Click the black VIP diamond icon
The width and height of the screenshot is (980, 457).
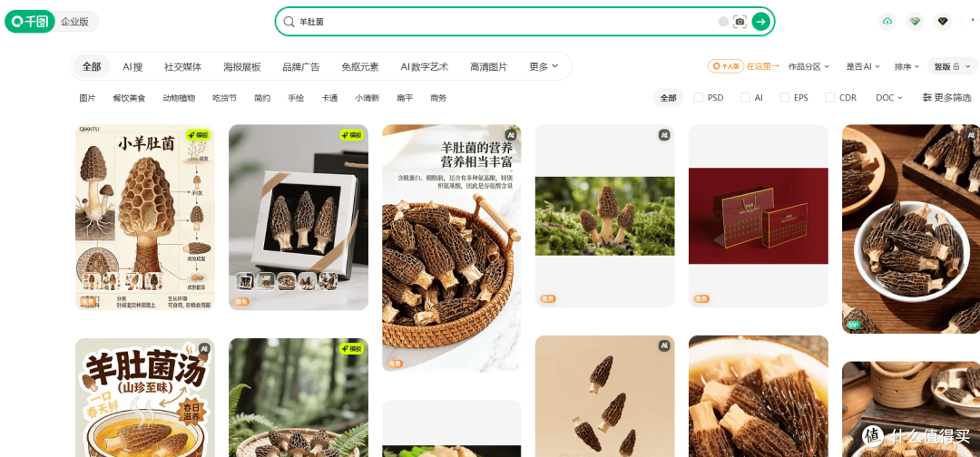tap(943, 22)
